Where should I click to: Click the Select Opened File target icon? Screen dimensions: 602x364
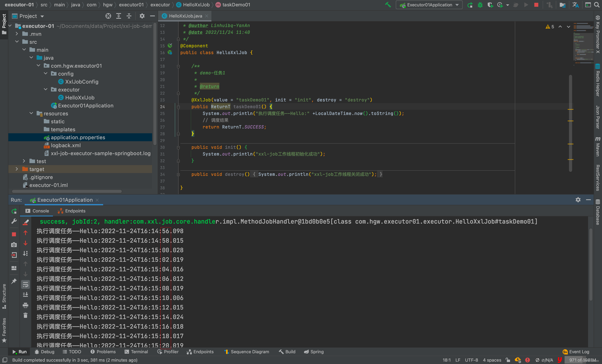pyautogui.click(x=108, y=16)
